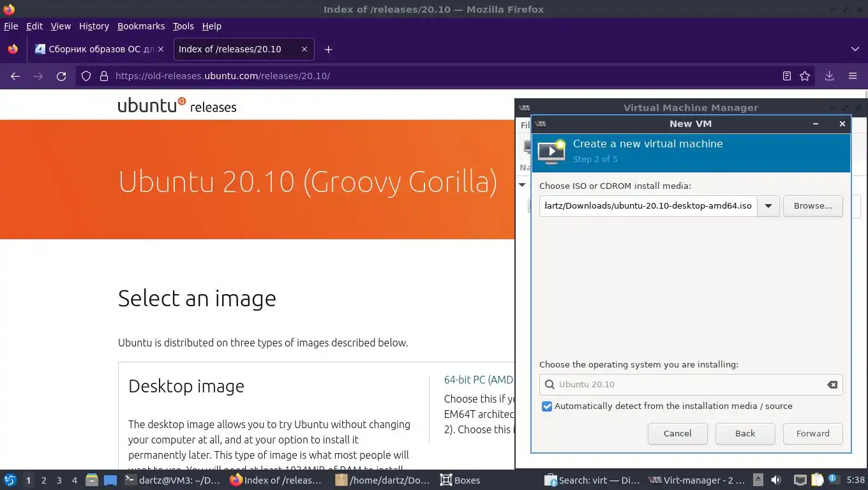Viewport: 868px width, 490px height.
Task: Click the network icon in the system tray
Action: pyautogui.click(x=800, y=480)
